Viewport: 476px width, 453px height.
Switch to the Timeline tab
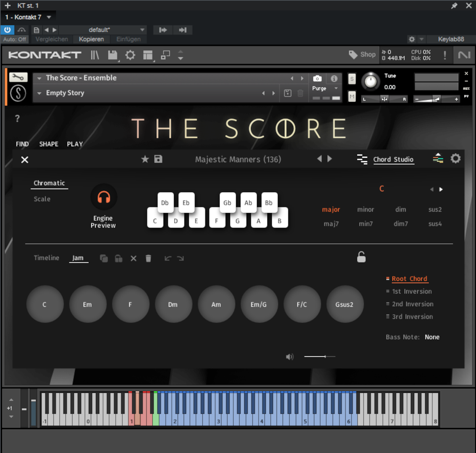[46, 258]
